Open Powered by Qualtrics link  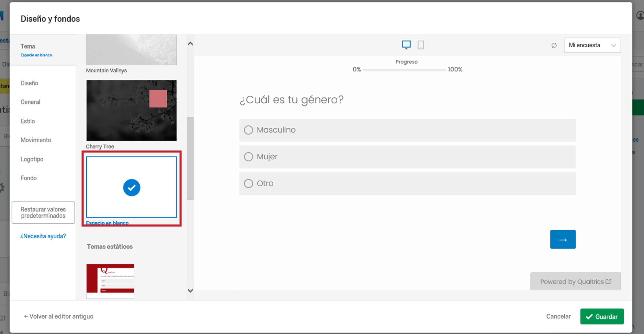tap(575, 281)
